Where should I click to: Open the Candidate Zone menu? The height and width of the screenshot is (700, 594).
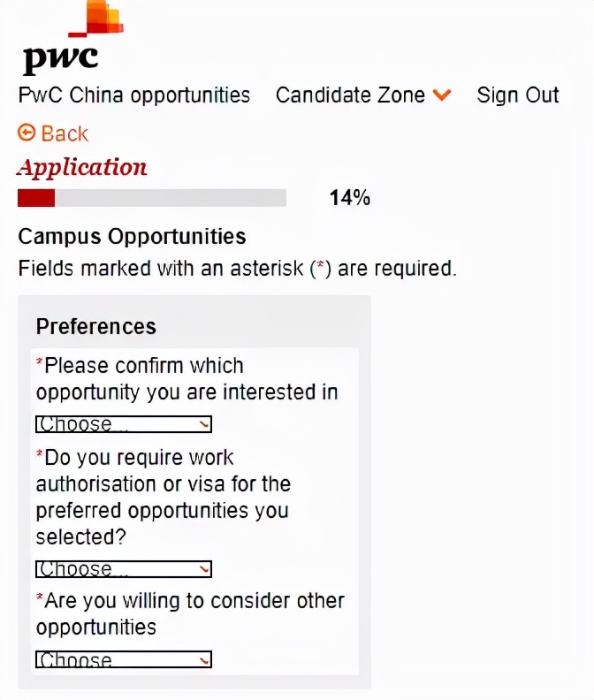point(351,95)
